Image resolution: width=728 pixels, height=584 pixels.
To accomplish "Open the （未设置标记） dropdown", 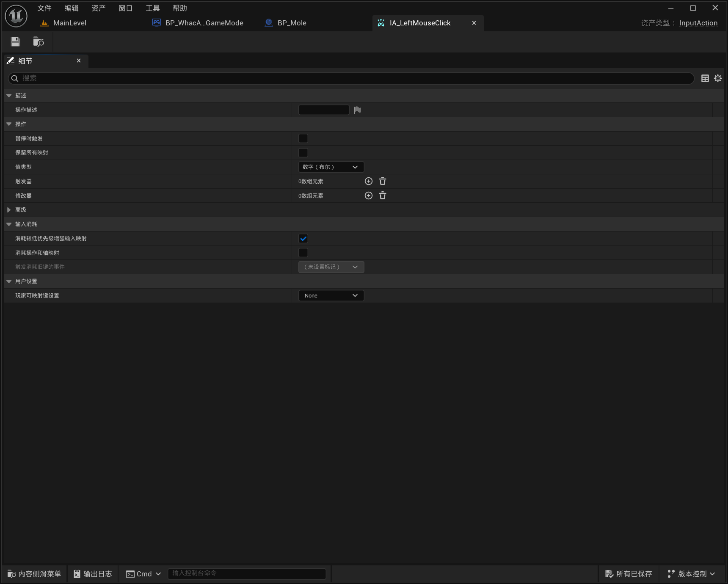I will (331, 267).
